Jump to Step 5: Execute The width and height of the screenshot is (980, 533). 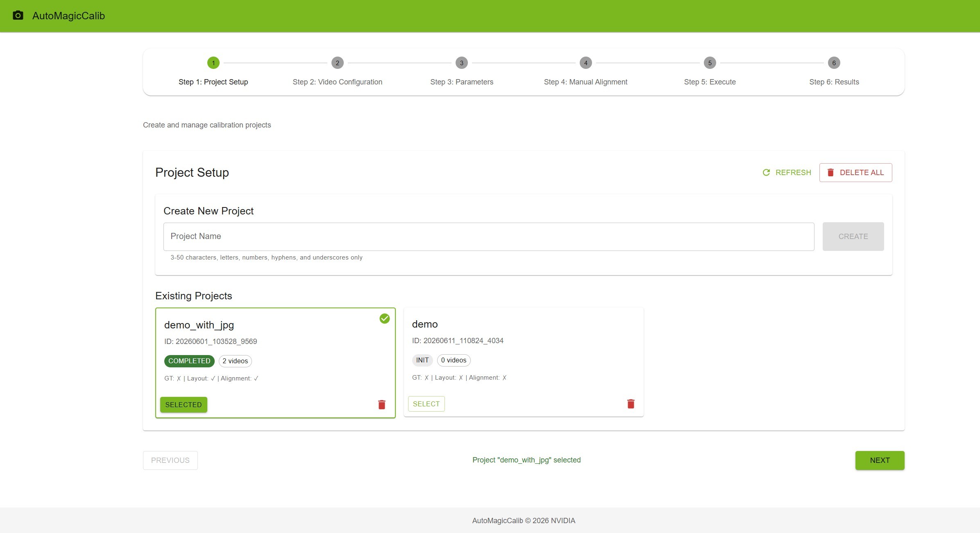710,82
